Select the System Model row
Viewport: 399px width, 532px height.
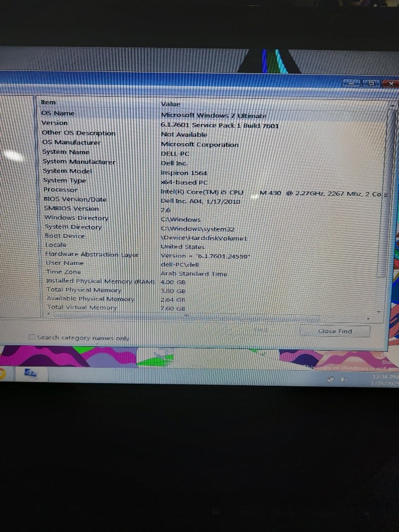[213, 172]
